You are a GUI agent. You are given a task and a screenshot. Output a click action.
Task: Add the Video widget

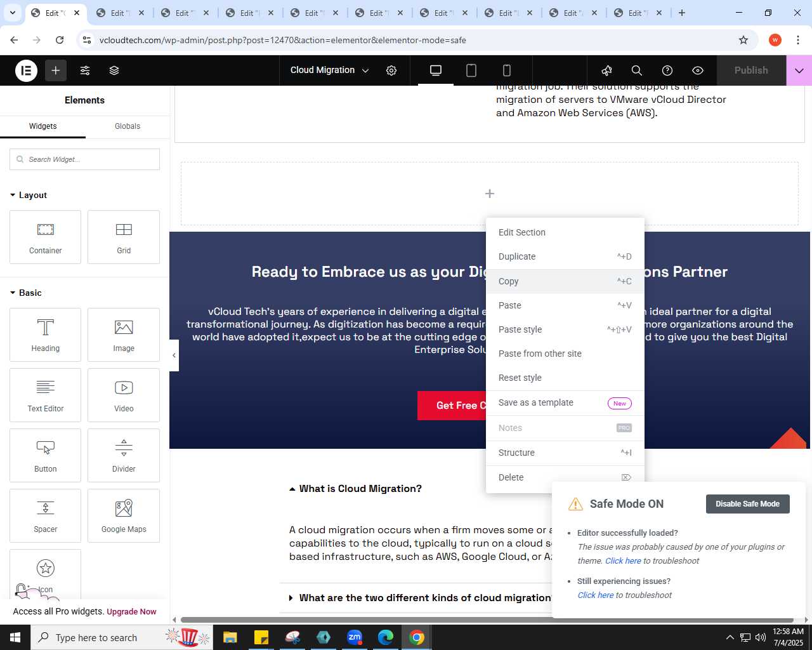tap(124, 395)
